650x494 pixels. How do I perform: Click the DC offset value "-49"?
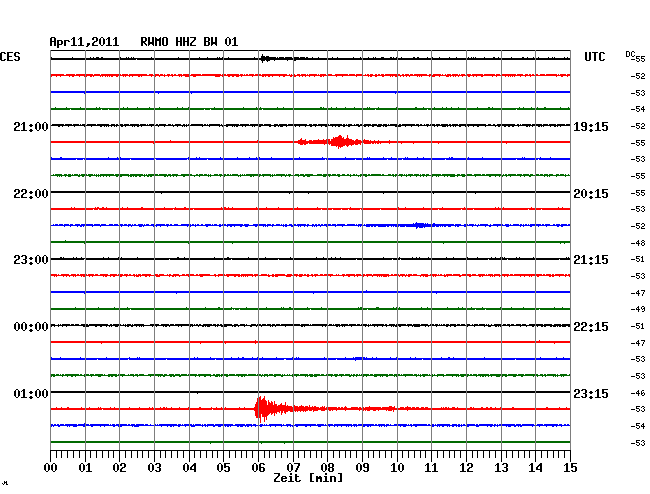coord(638,309)
